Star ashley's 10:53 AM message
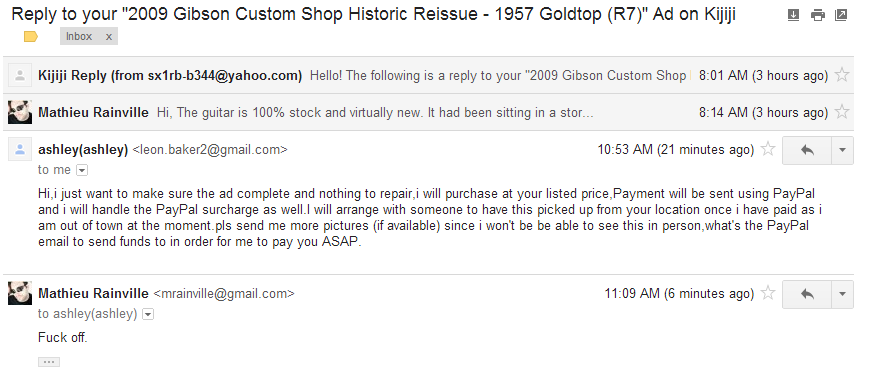The height and width of the screenshot is (376, 870). coord(768,149)
